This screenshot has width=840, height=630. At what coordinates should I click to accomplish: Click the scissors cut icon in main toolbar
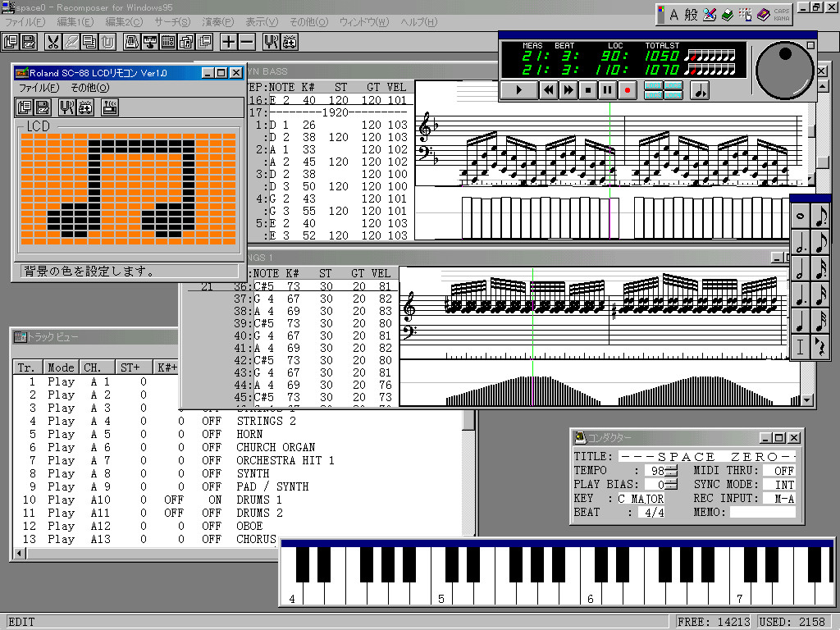52,42
